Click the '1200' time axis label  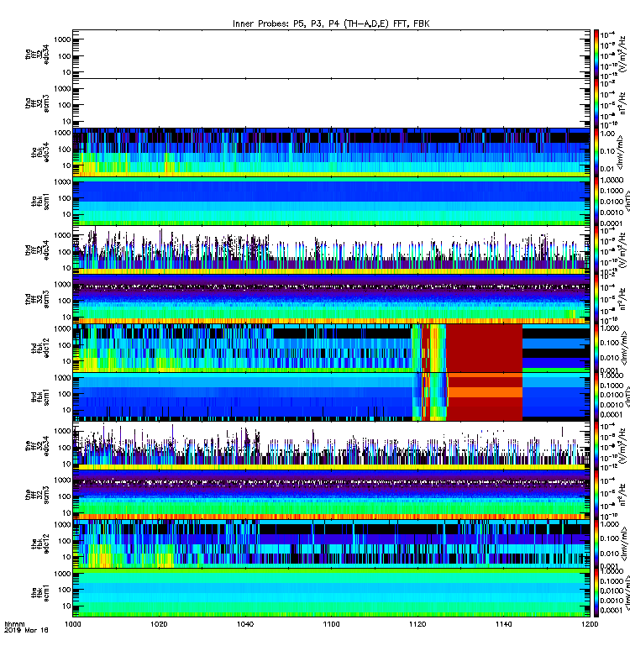[x=590, y=624]
